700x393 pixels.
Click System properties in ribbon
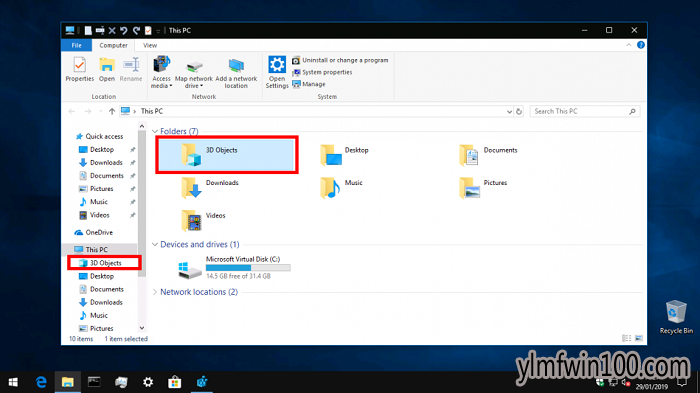coord(322,72)
